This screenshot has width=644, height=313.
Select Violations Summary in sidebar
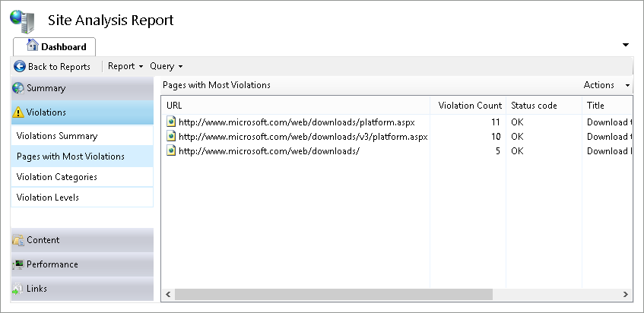tap(57, 136)
